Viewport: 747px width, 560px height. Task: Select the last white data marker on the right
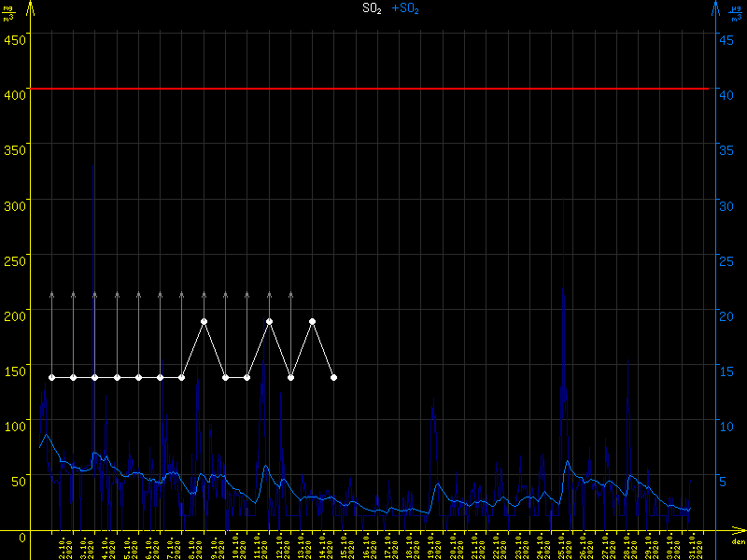[334, 377]
